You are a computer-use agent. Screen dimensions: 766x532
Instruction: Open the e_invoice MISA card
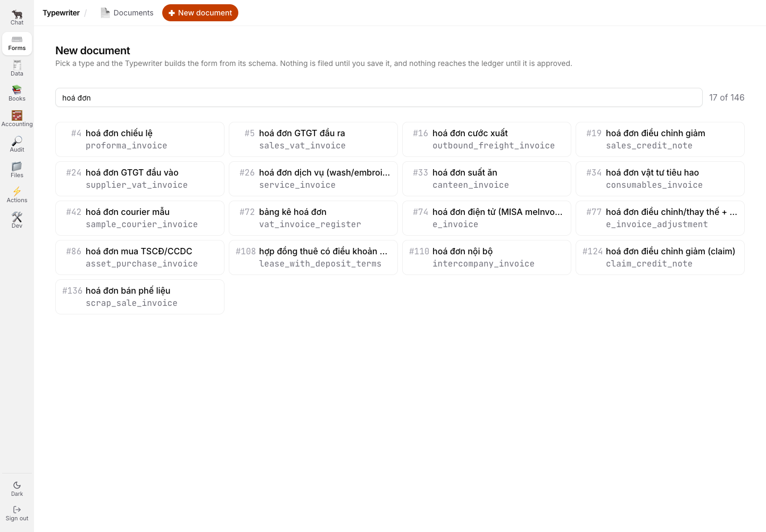487,218
